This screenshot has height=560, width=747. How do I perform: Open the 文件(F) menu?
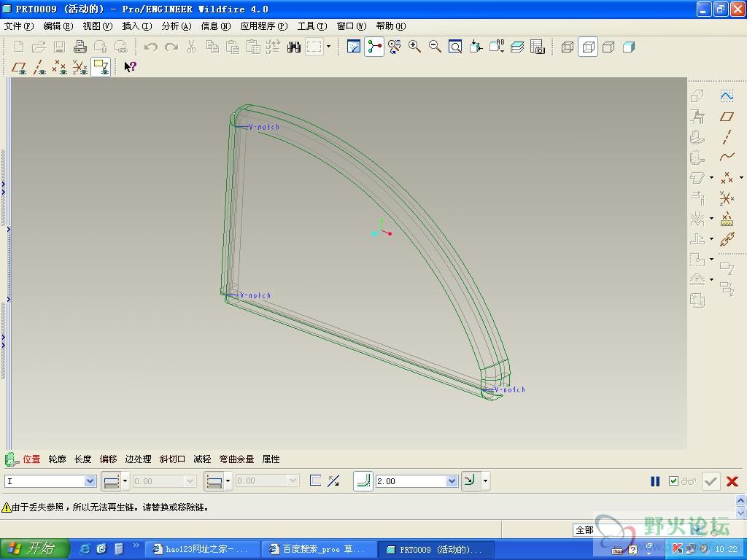(19, 26)
